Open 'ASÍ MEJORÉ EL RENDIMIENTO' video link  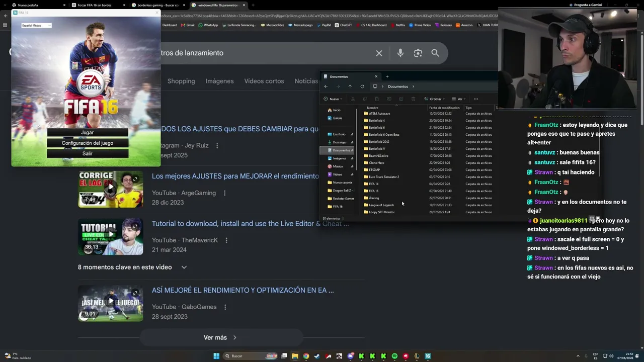coord(243,290)
